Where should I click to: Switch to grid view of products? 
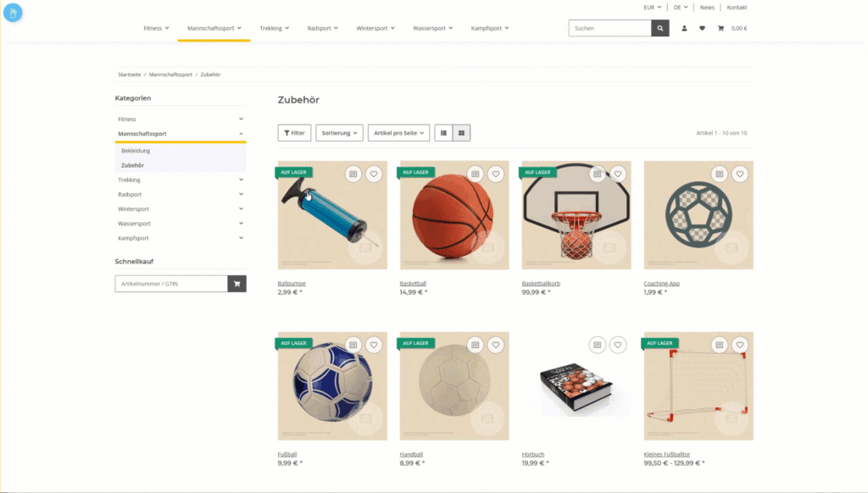[461, 133]
